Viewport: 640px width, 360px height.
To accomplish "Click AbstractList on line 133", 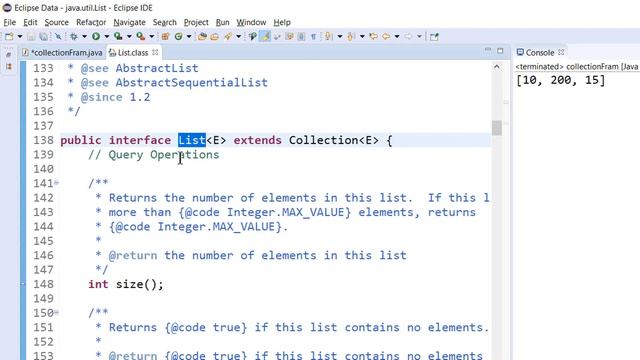I will [157, 68].
